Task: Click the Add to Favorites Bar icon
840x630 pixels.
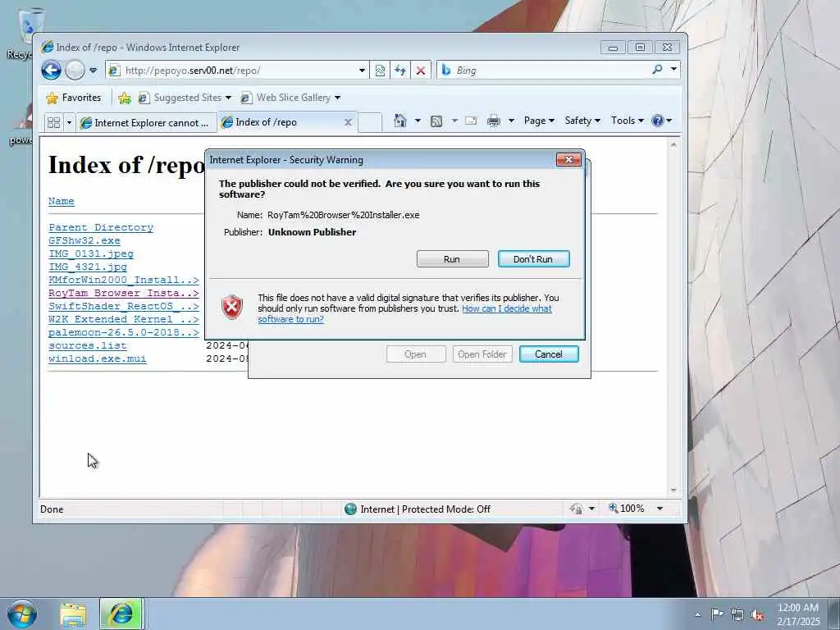Action: 125,98
